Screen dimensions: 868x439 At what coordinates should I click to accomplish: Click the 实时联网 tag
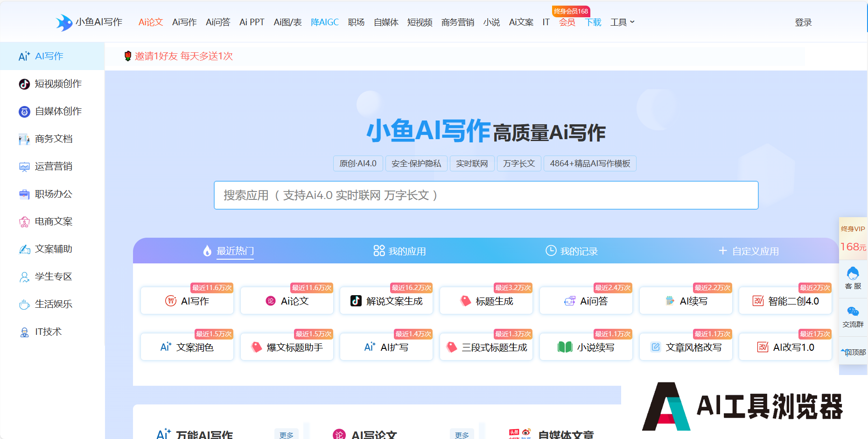[472, 163]
